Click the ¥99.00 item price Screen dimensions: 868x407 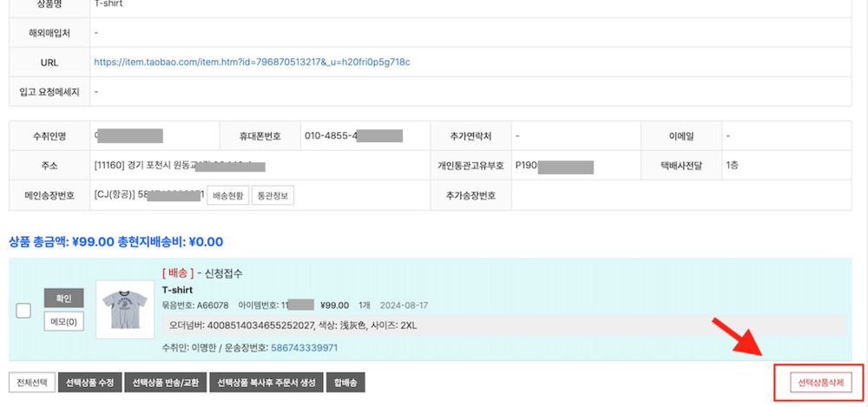coord(335,305)
